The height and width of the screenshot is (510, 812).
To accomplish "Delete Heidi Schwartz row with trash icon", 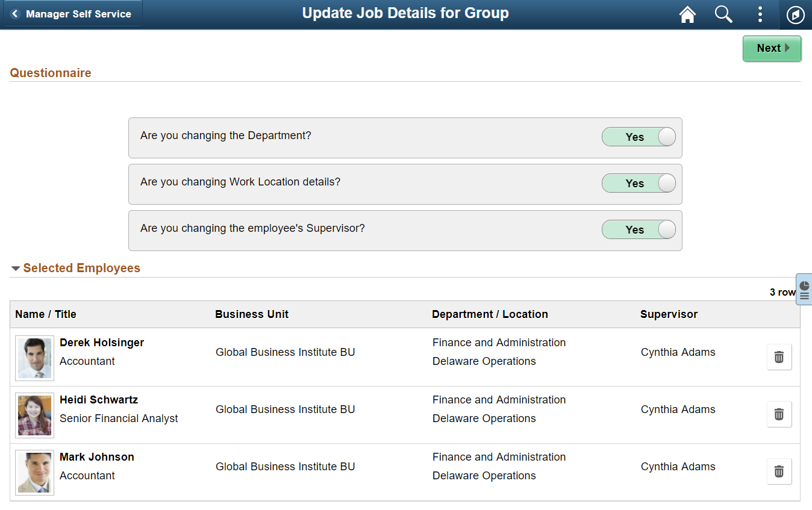I will coord(779,414).
